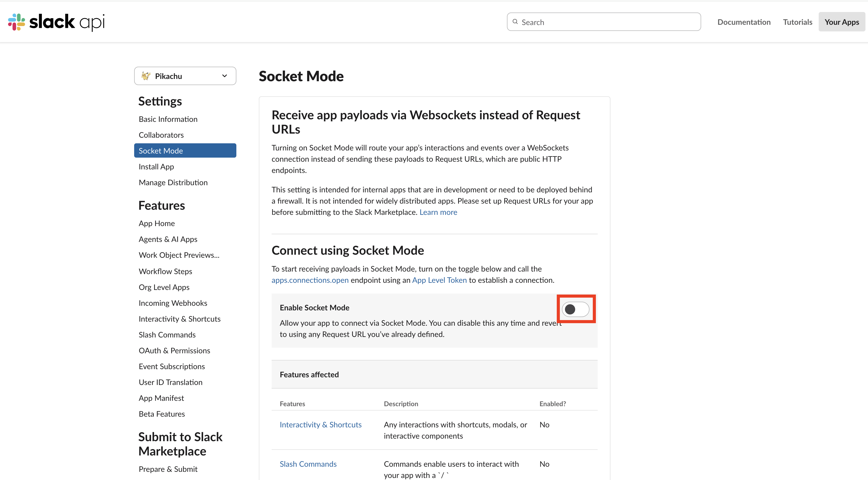
Task: Open Interactivity & Shortcuts in sidebar
Action: (x=180, y=319)
